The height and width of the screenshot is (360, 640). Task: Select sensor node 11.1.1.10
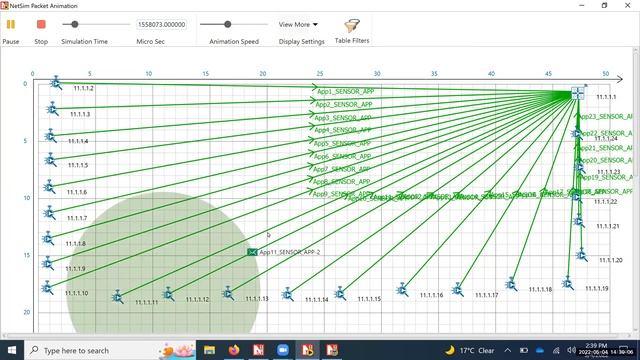47,288
